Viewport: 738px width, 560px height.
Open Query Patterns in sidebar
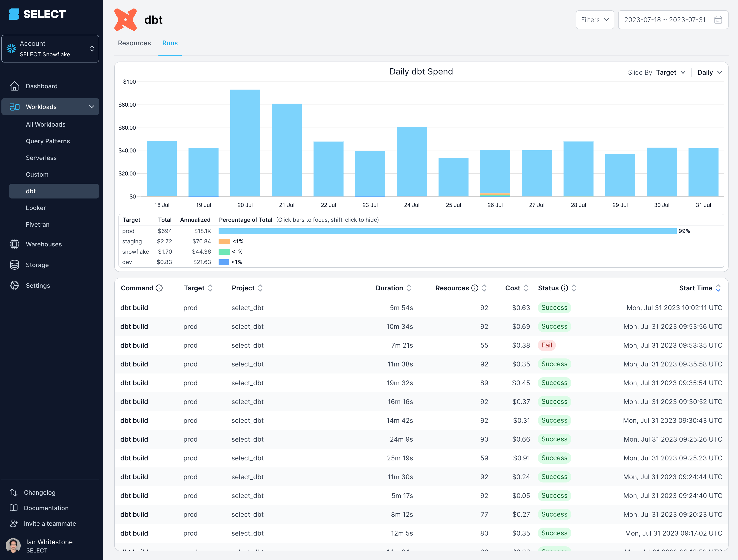click(48, 141)
